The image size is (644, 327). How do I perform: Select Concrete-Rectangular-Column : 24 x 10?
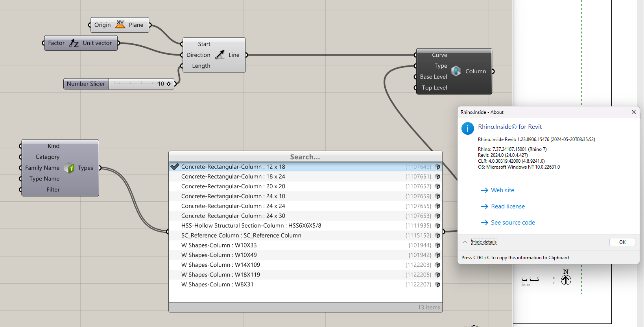click(305, 196)
